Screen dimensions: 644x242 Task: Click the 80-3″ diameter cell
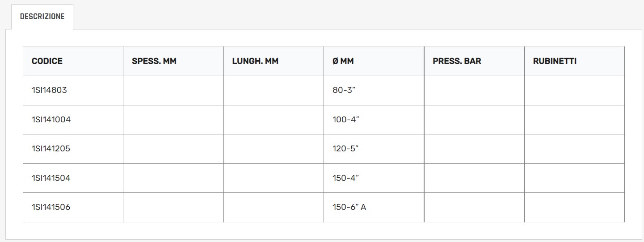point(344,90)
